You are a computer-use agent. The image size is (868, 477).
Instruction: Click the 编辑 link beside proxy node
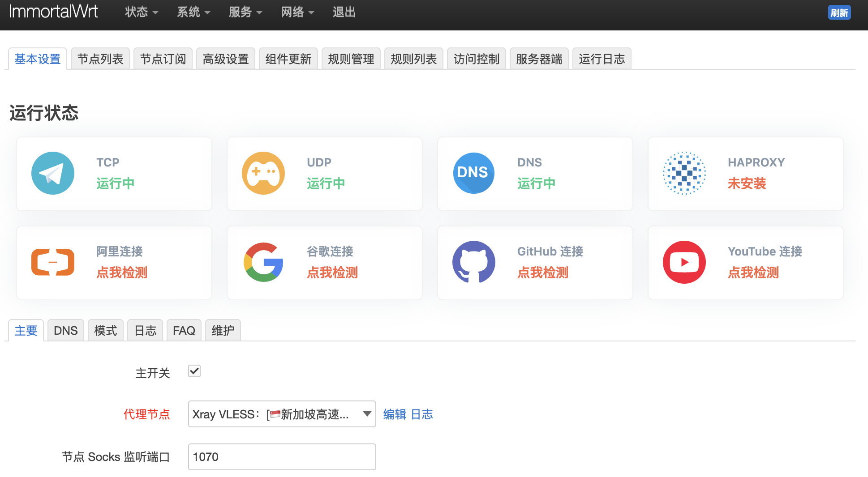click(x=395, y=414)
